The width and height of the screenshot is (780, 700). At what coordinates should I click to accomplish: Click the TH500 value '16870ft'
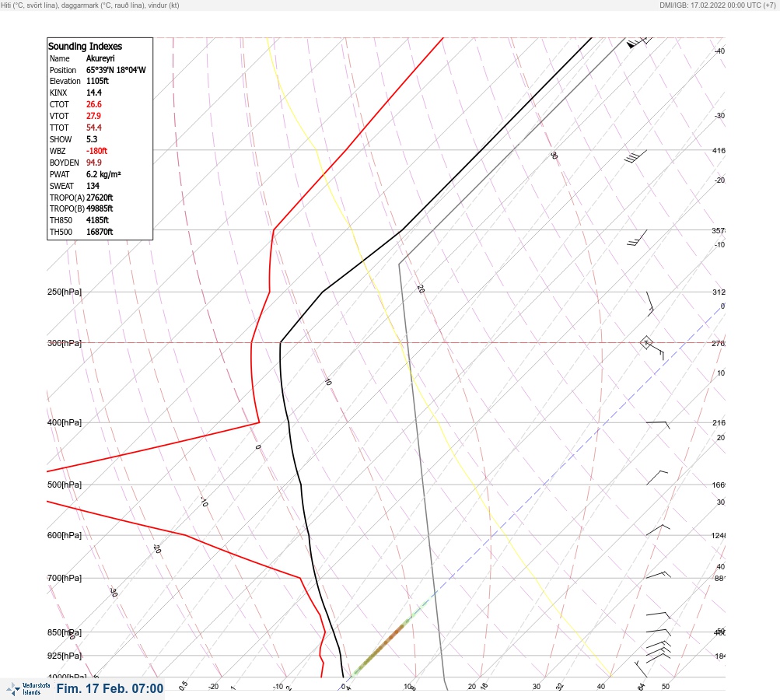coord(100,232)
